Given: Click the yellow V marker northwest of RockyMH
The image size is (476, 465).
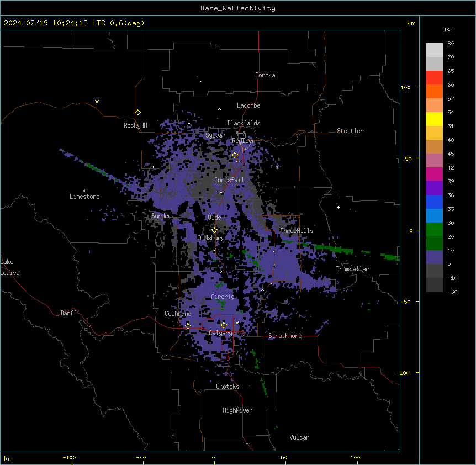Looking at the screenshot, I should point(97,102).
